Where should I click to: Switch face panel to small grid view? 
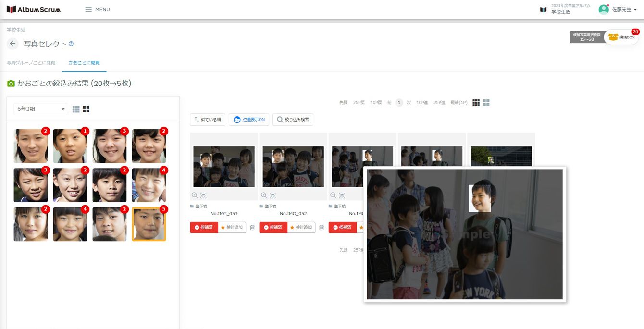76,109
